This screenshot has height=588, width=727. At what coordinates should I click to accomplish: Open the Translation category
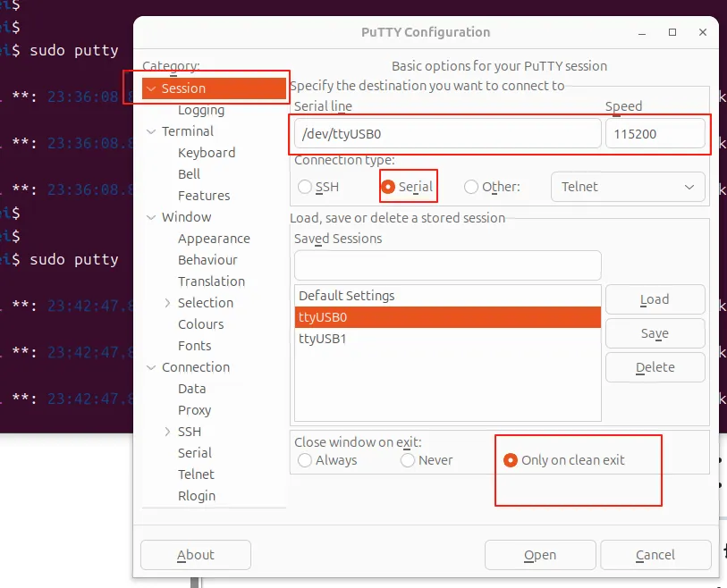[x=211, y=281]
